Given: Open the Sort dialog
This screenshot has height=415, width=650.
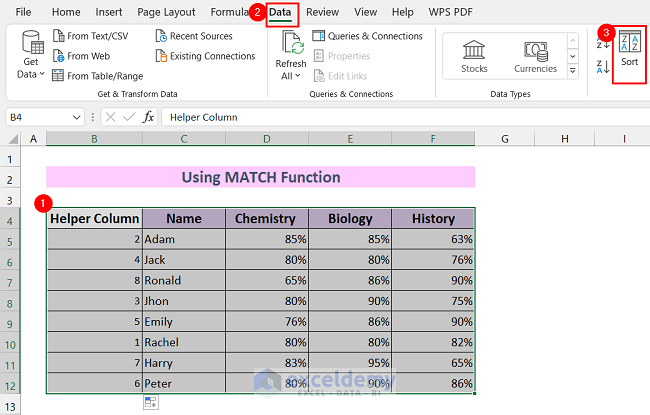Looking at the screenshot, I should (x=629, y=48).
